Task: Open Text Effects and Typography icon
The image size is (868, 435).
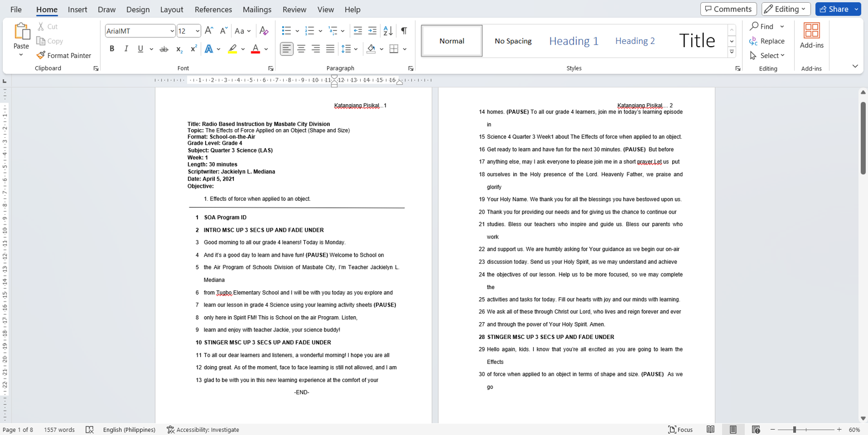Action: (x=209, y=49)
